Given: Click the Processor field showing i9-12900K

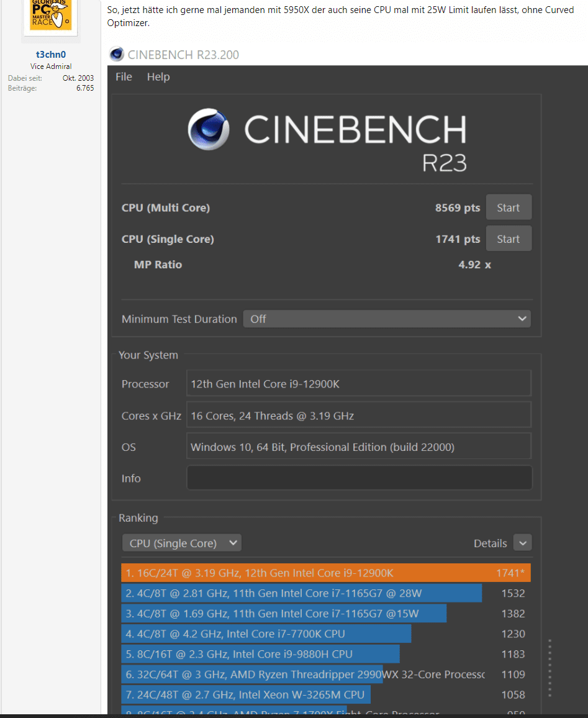Looking at the screenshot, I should [359, 383].
